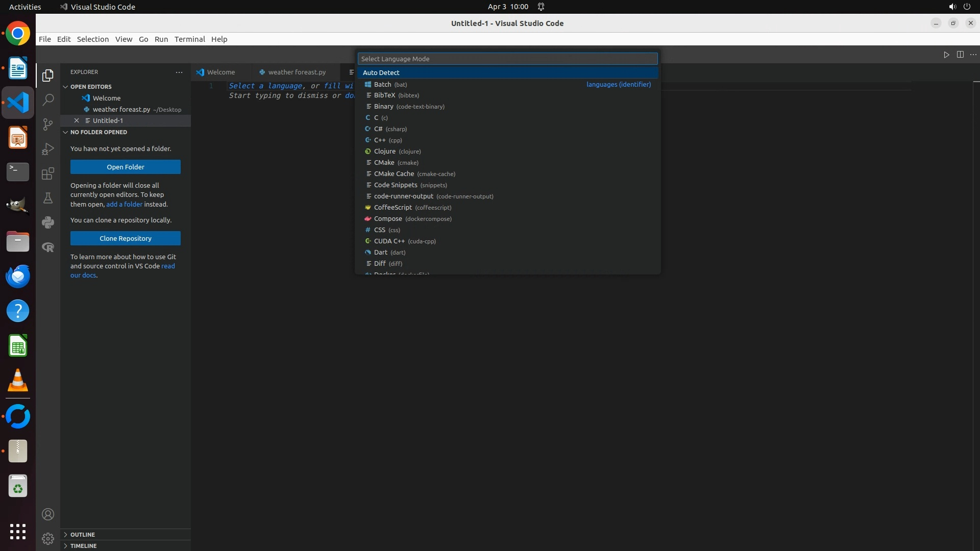The width and height of the screenshot is (980, 551).
Task: Open Run and Debug view icon
Action: click(48, 149)
